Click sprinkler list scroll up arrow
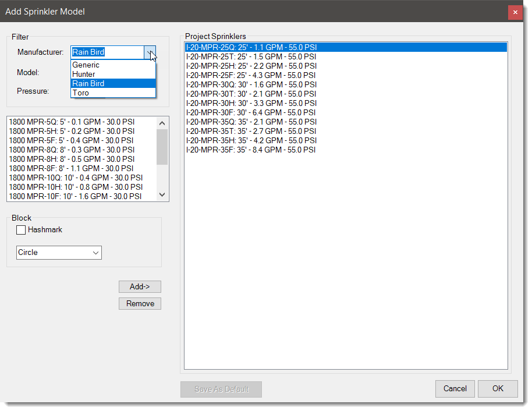Screen dimensions: 532x411 click(x=162, y=123)
